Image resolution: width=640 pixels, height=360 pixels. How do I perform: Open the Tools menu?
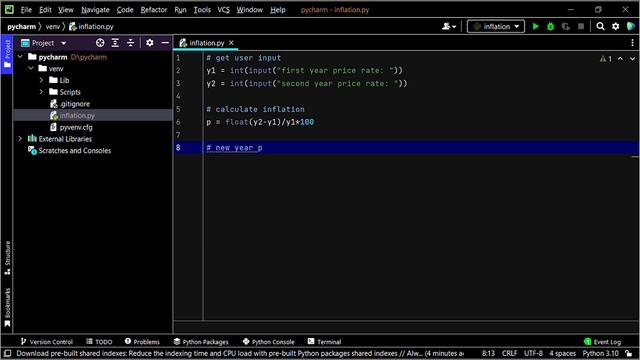pos(202,9)
